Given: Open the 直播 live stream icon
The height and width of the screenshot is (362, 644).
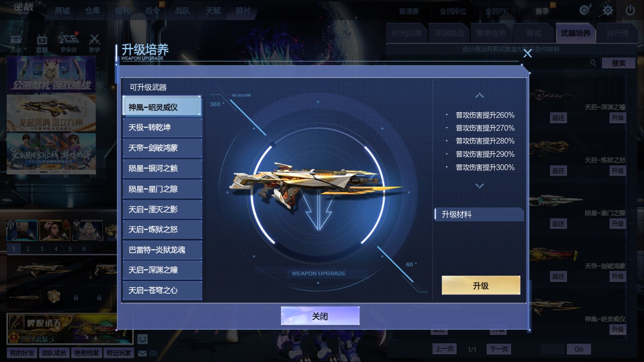Looking at the screenshot, I should pos(42,43).
